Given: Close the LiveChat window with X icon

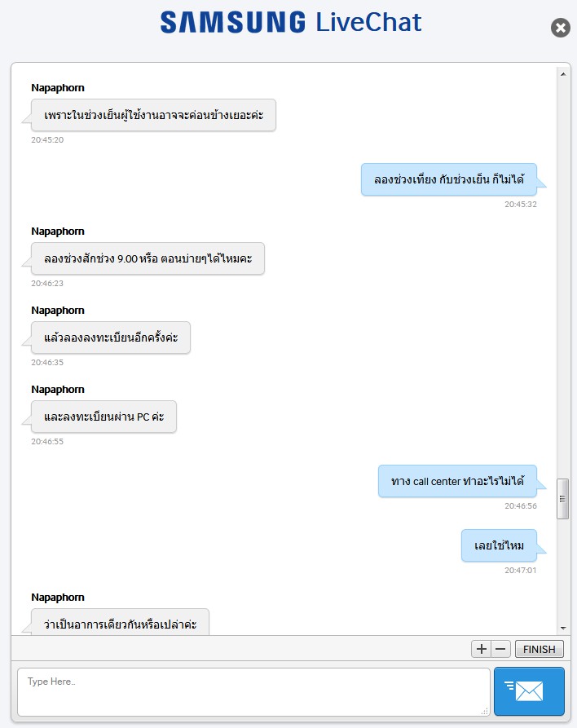Looking at the screenshot, I should pos(560,28).
